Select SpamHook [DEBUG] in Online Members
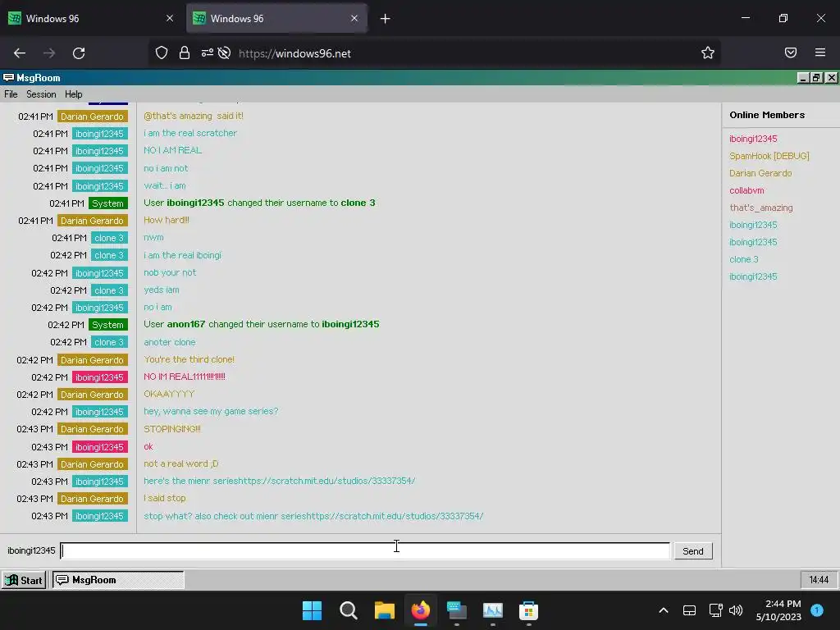840x630 pixels. (x=769, y=156)
